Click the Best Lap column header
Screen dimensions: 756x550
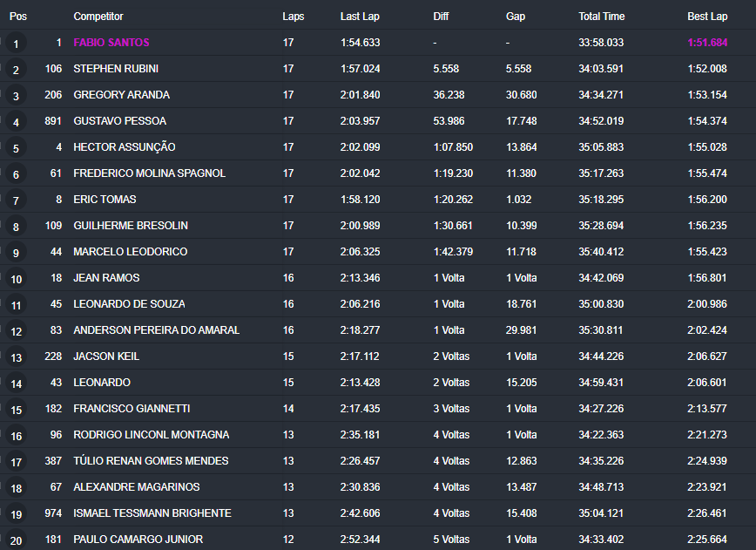(x=707, y=17)
